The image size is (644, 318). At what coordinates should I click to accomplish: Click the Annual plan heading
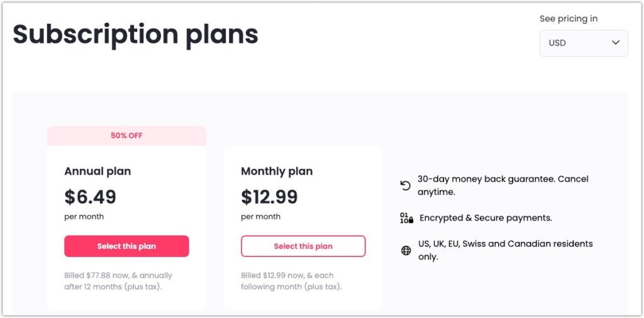pyautogui.click(x=97, y=171)
